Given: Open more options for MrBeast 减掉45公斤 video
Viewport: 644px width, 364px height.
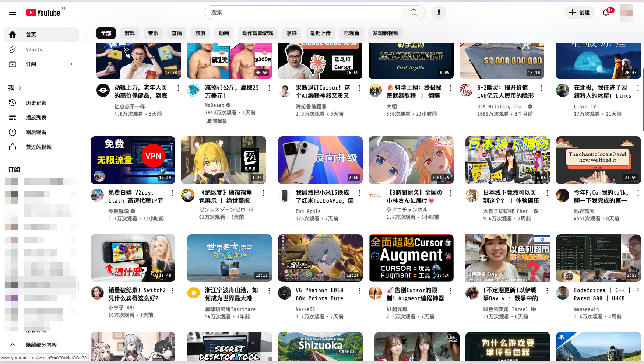Looking at the screenshot, I should pos(269,88).
